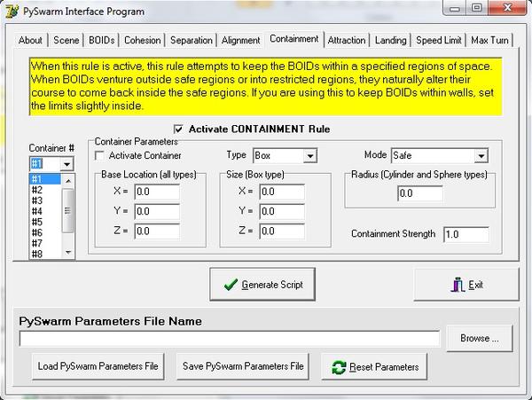Select the Attraction tab
The image size is (532, 400).
[347, 41]
